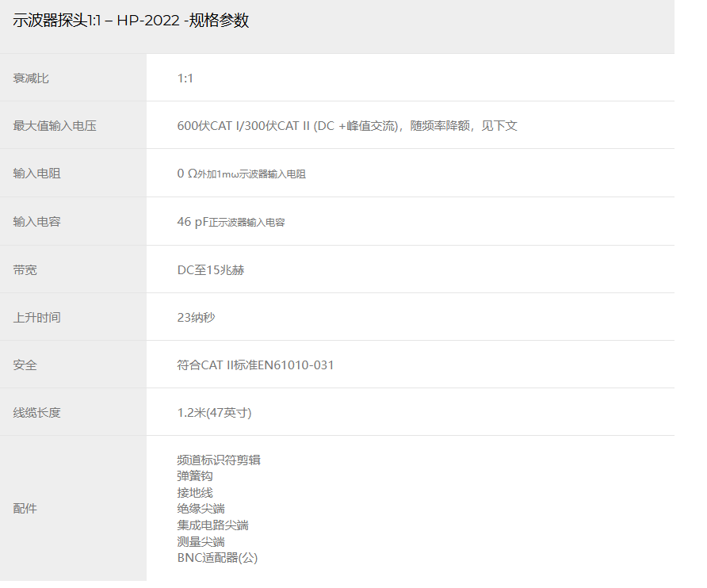Select the 最大值输入电压 label
The width and height of the screenshot is (707, 588).
pyautogui.click(x=55, y=126)
